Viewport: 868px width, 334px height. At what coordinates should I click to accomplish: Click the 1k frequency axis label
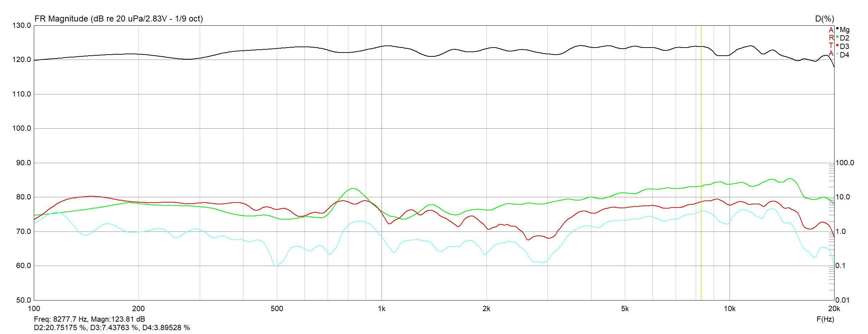(x=382, y=309)
